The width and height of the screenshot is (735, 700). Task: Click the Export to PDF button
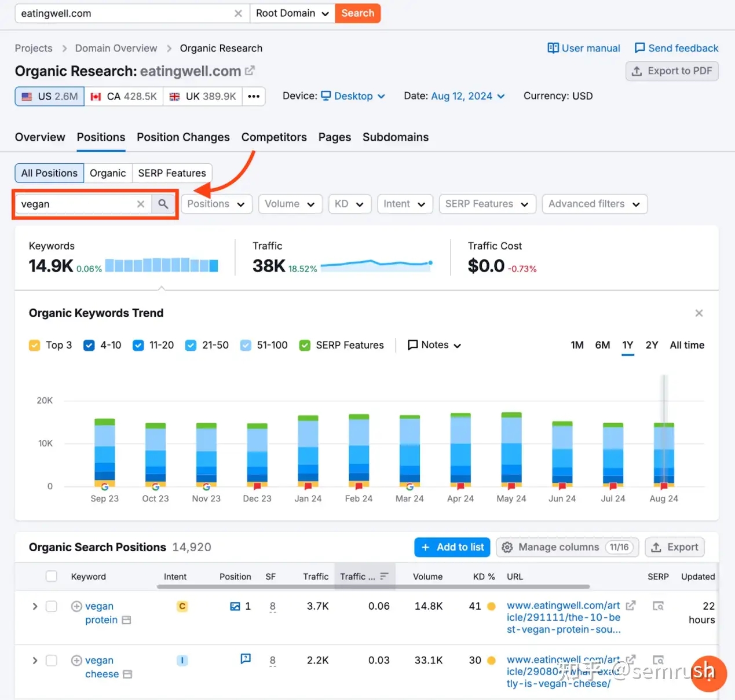coord(672,71)
